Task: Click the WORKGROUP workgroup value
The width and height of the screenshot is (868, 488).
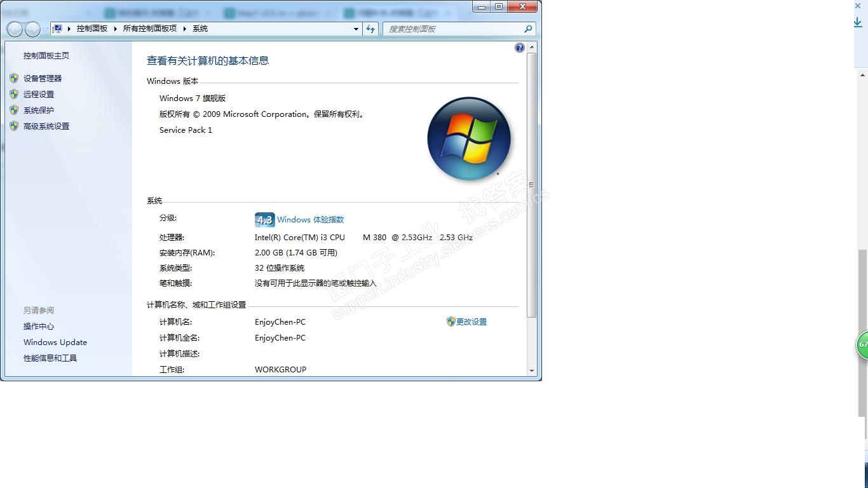Action: (281, 370)
